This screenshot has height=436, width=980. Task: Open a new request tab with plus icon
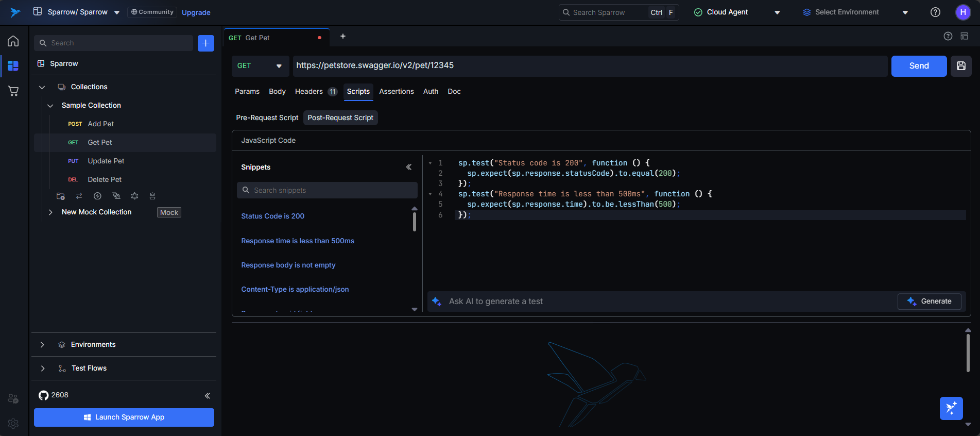tap(343, 37)
